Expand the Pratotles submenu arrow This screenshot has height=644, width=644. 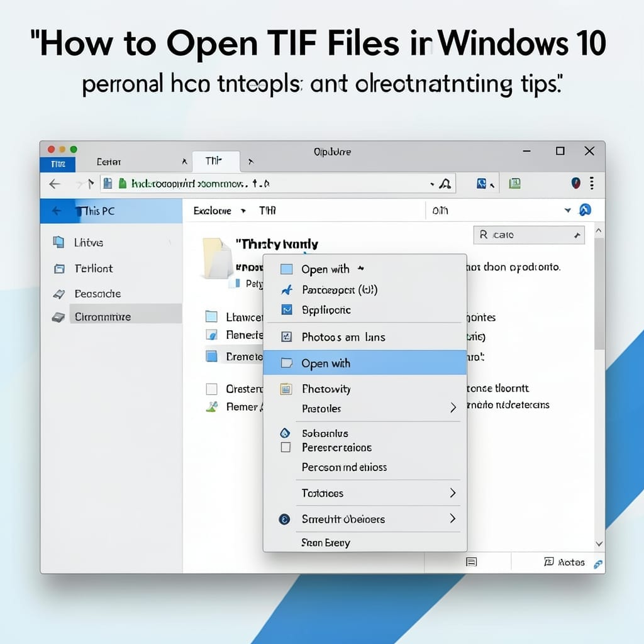coord(453,408)
